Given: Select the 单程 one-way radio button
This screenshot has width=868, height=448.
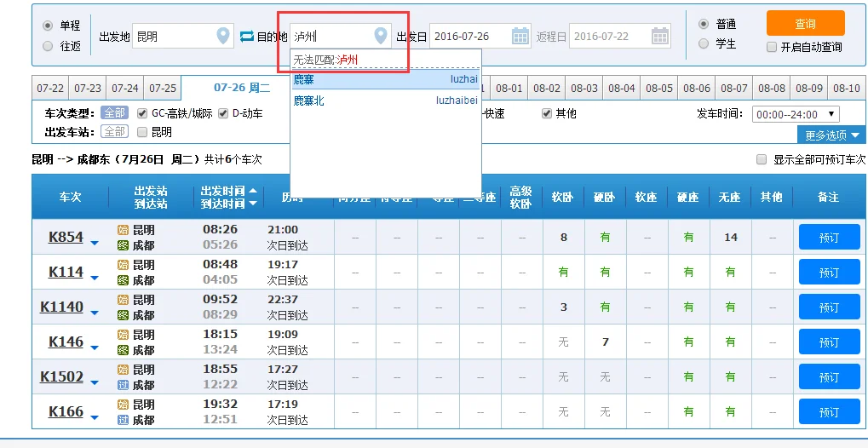Looking at the screenshot, I should click(x=49, y=26).
